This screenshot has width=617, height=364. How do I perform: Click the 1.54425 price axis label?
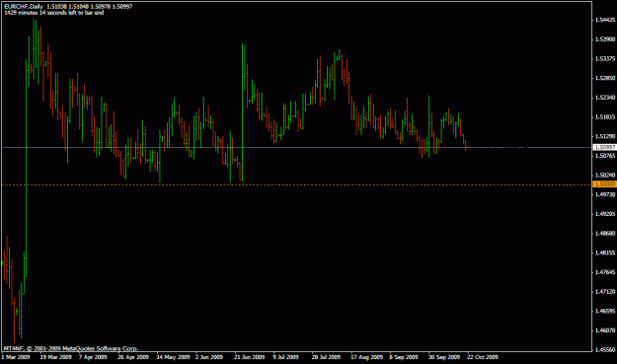(605, 20)
